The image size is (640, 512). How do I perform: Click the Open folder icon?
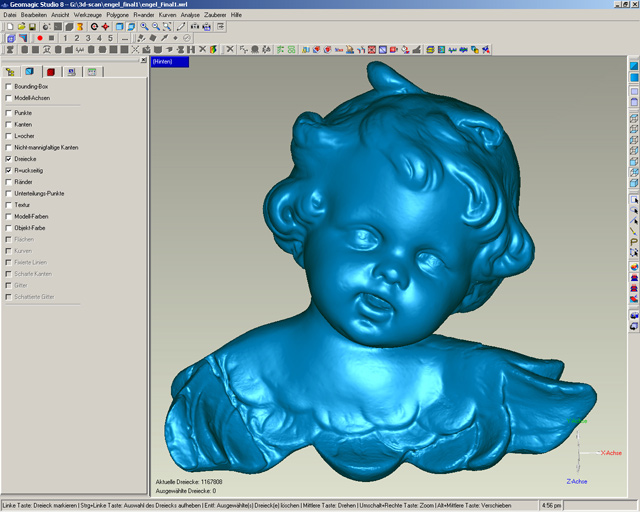[x=21, y=27]
